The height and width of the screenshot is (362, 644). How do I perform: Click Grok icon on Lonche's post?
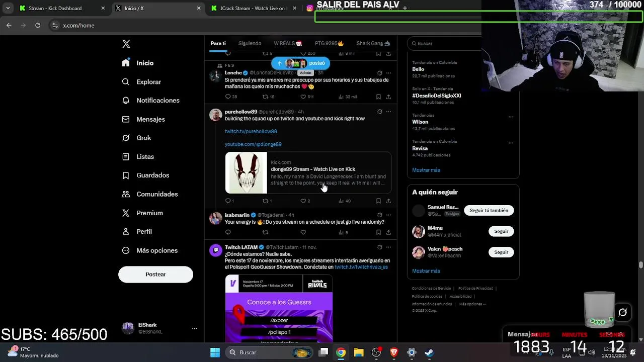point(380,73)
